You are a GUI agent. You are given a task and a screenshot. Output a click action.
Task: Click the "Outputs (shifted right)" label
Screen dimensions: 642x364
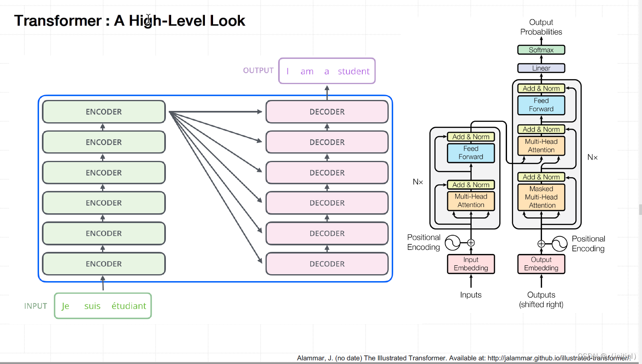point(541,299)
